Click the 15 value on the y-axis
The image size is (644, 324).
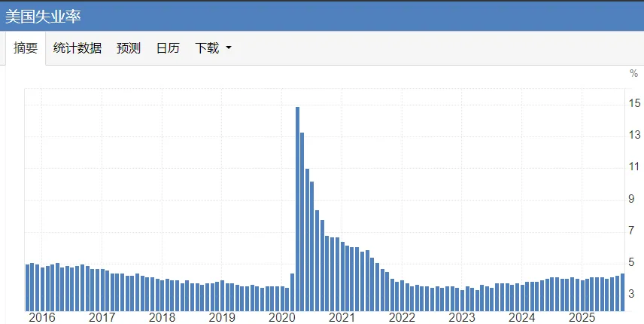click(x=635, y=103)
